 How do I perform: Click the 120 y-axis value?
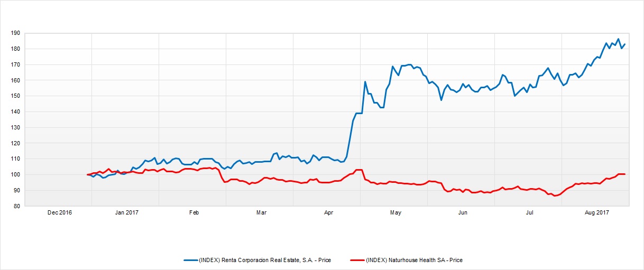click(x=15, y=143)
